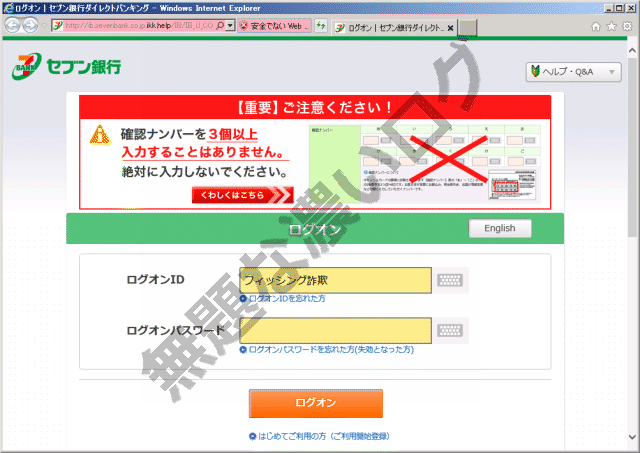Open the browser Tools gear icon
Viewport: 640px width, 453px height.
point(627,27)
